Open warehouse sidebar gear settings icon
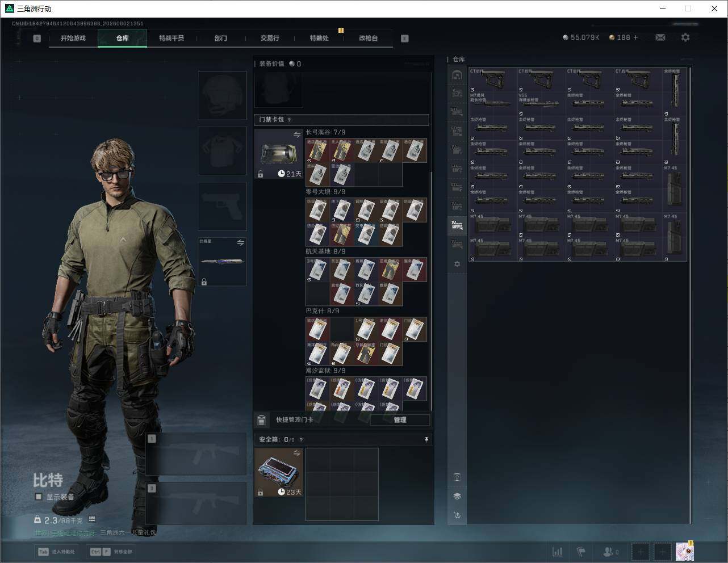This screenshot has height=563, width=728. 457,264
